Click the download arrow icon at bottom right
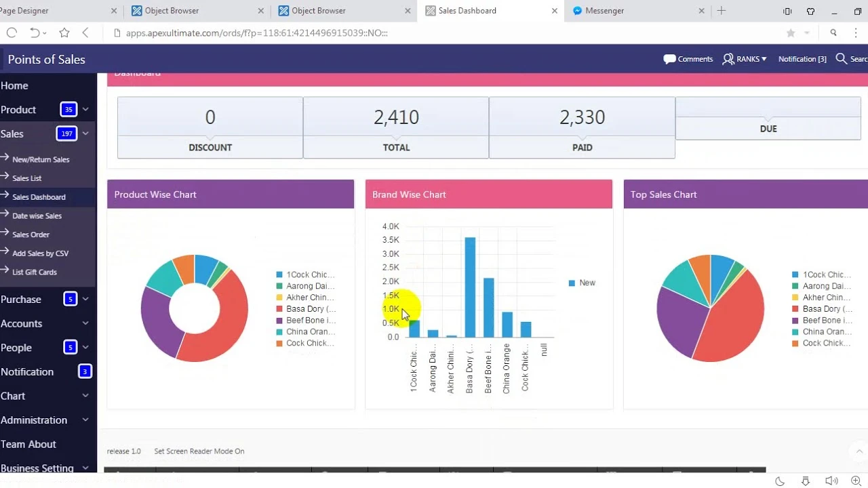 [x=805, y=481]
